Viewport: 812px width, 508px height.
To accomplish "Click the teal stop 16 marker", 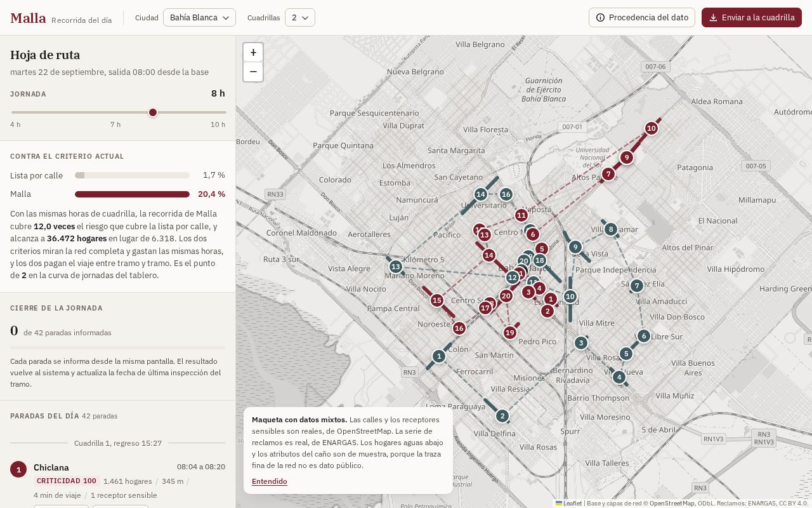I will [x=506, y=194].
